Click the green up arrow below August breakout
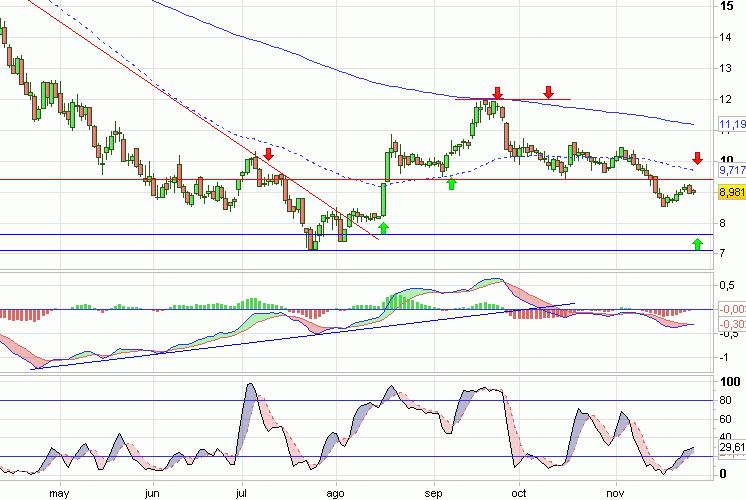Screen dimensions: 746x500 (x=384, y=228)
